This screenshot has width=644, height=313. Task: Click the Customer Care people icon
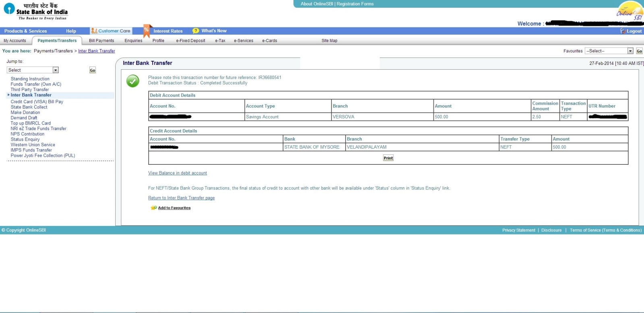(x=94, y=31)
